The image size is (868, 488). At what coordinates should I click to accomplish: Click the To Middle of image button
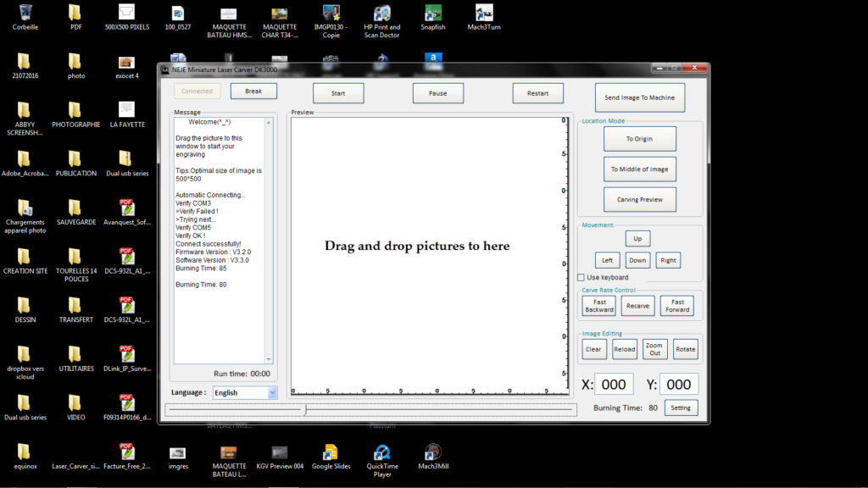pos(639,169)
